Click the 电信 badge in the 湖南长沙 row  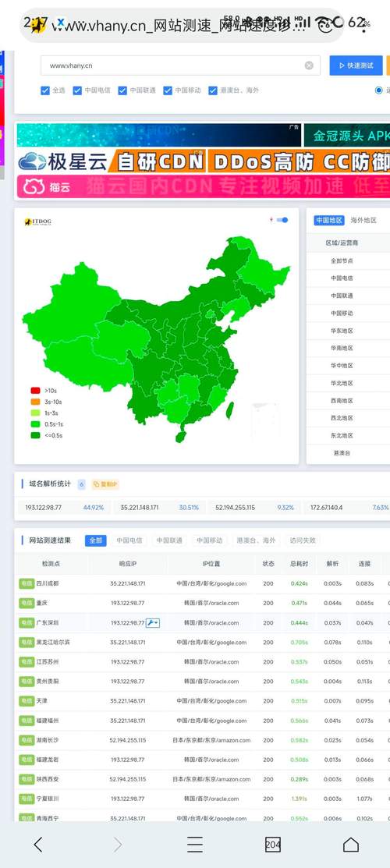point(27,740)
